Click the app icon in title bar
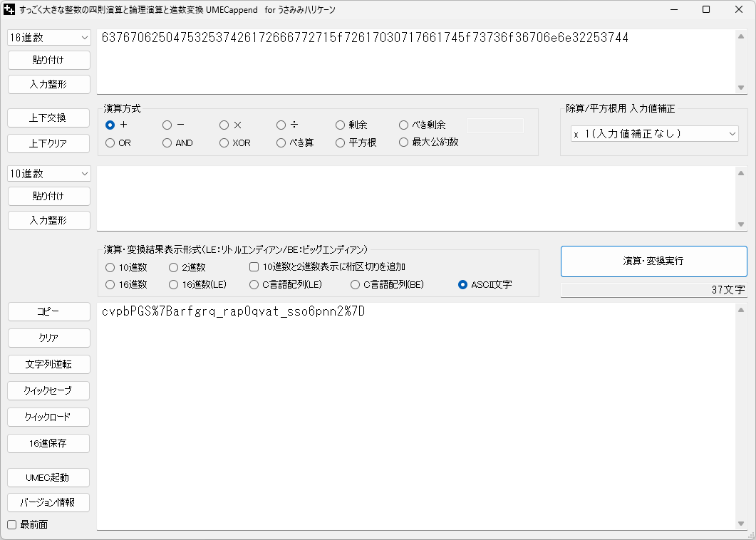The image size is (756, 540). point(10,10)
